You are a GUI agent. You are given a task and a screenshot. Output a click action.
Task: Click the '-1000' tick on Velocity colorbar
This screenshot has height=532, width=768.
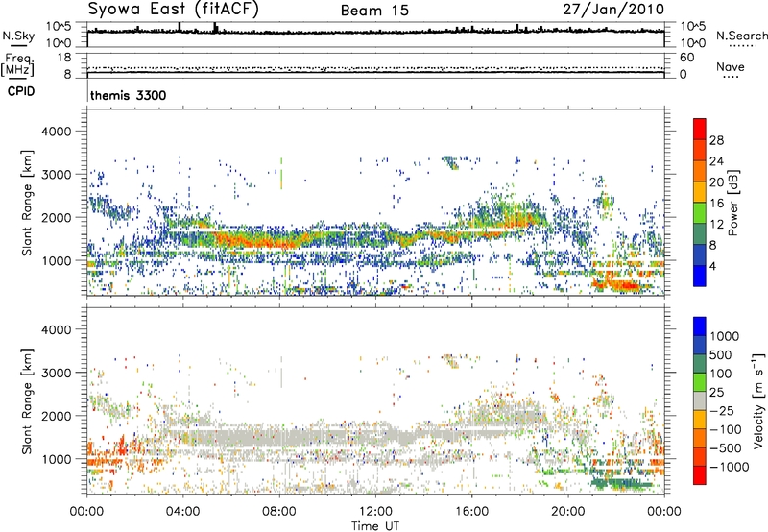[x=730, y=467]
